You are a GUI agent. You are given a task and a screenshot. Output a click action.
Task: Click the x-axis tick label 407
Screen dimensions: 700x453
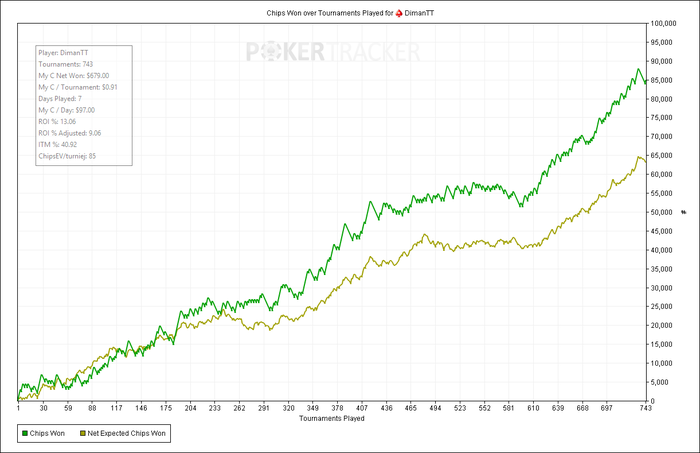point(362,408)
